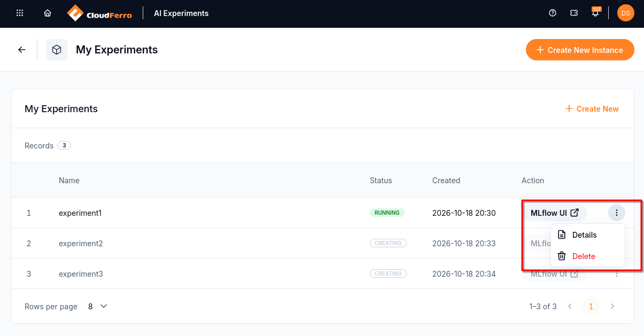Go to the home icon
The width and height of the screenshot is (644, 336).
48,13
